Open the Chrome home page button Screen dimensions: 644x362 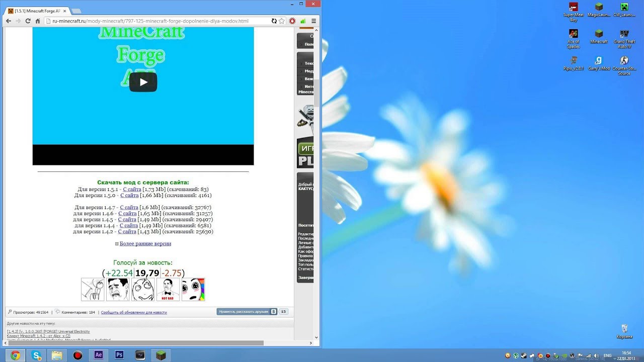pyautogui.click(x=38, y=21)
